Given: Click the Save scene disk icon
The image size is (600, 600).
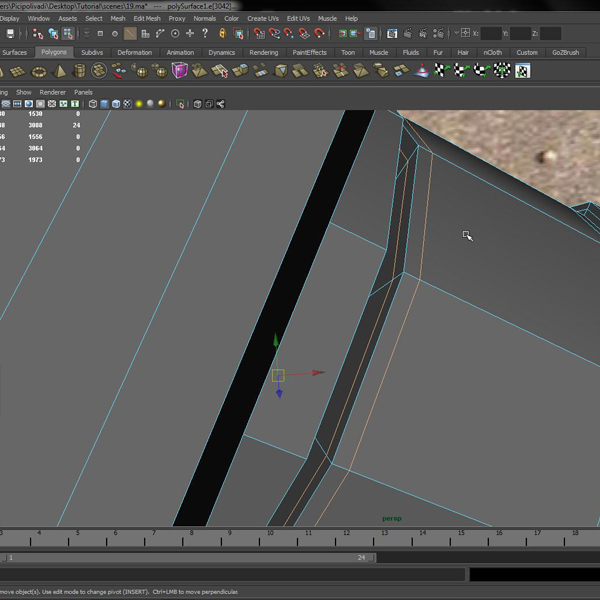Looking at the screenshot, I should pos(10,34).
